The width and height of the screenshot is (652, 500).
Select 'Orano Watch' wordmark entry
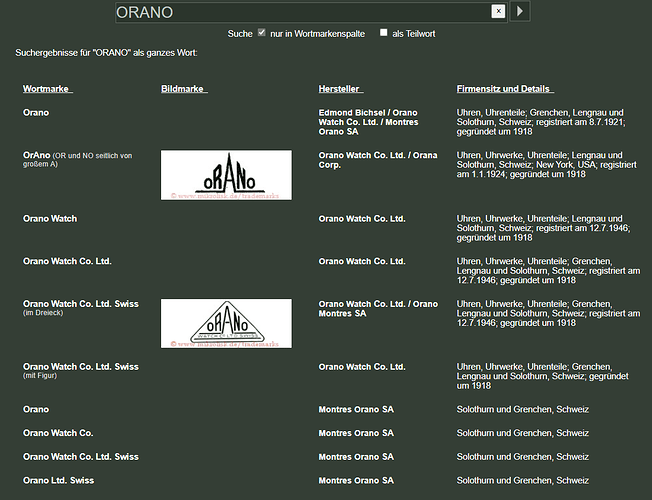[50, 218]
